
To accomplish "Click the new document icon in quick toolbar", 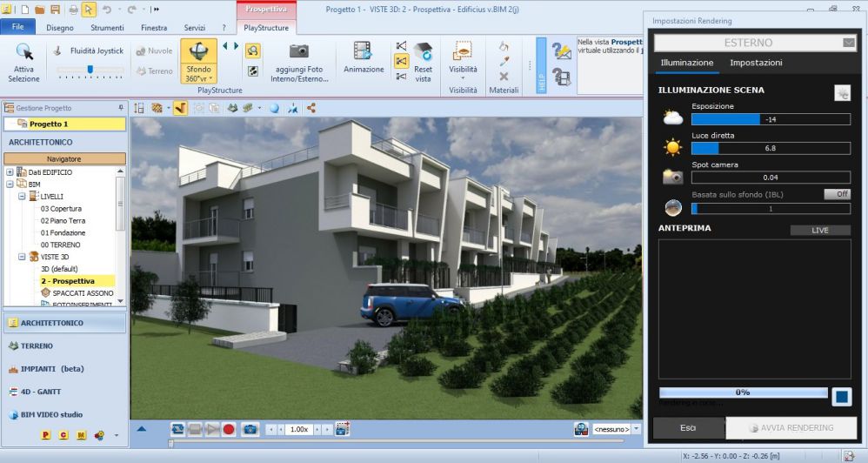I will (25, 10).
